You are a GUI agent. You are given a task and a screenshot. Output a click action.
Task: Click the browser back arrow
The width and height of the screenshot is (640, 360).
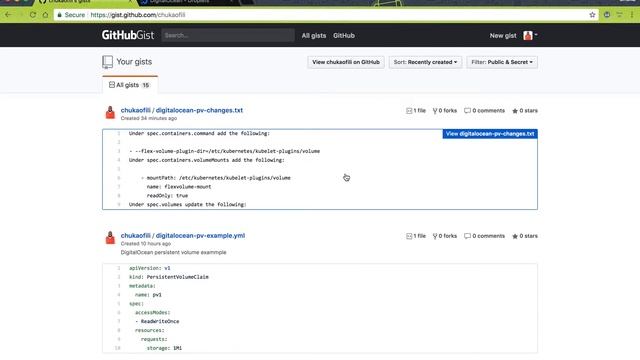(x=8, y=15)
